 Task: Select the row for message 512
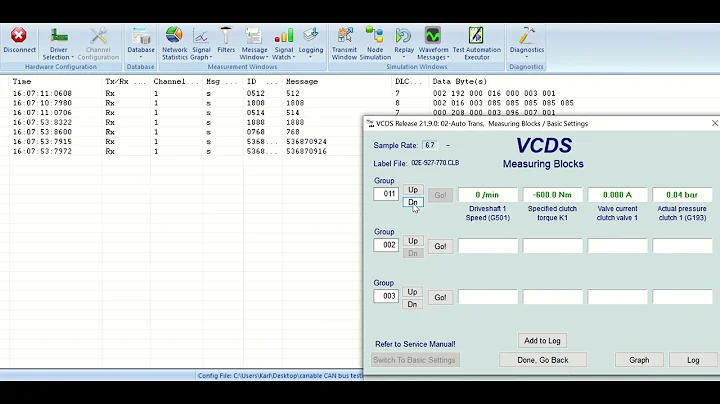[294, 93]
